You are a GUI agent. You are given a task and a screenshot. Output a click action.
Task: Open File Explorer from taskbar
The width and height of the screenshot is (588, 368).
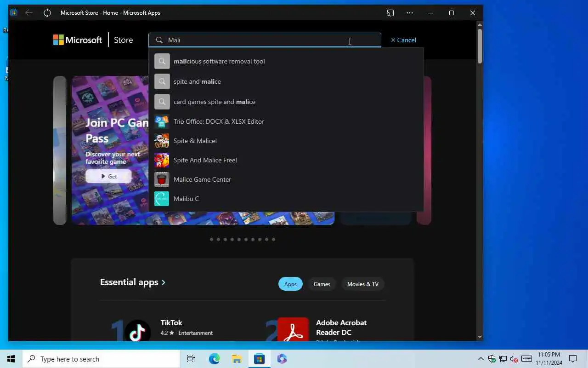pyautogui.click(x=237, y=359)
